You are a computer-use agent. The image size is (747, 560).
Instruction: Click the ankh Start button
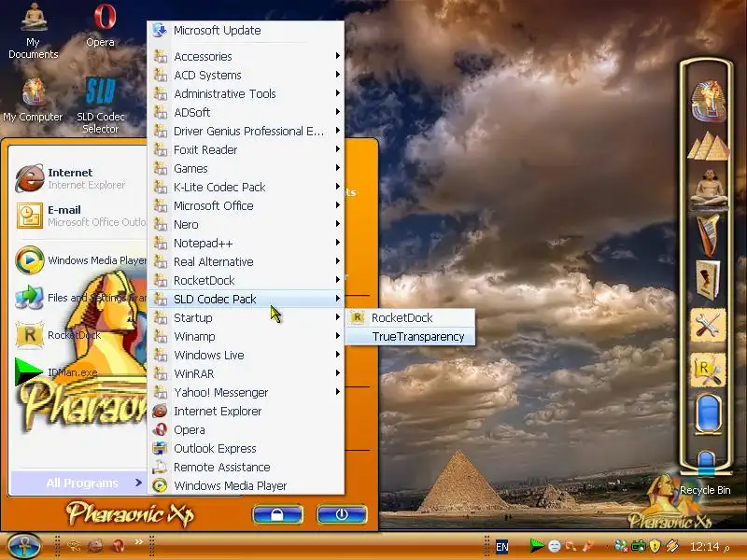[x=24, y=546]
